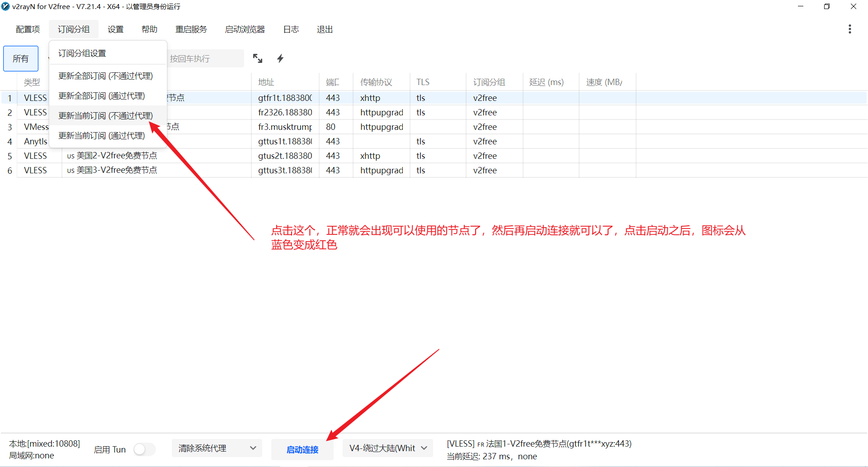This screenshot has width=868, height=467.
Task: Click 启动浏览器 in the menu bar
Action: 245,29
